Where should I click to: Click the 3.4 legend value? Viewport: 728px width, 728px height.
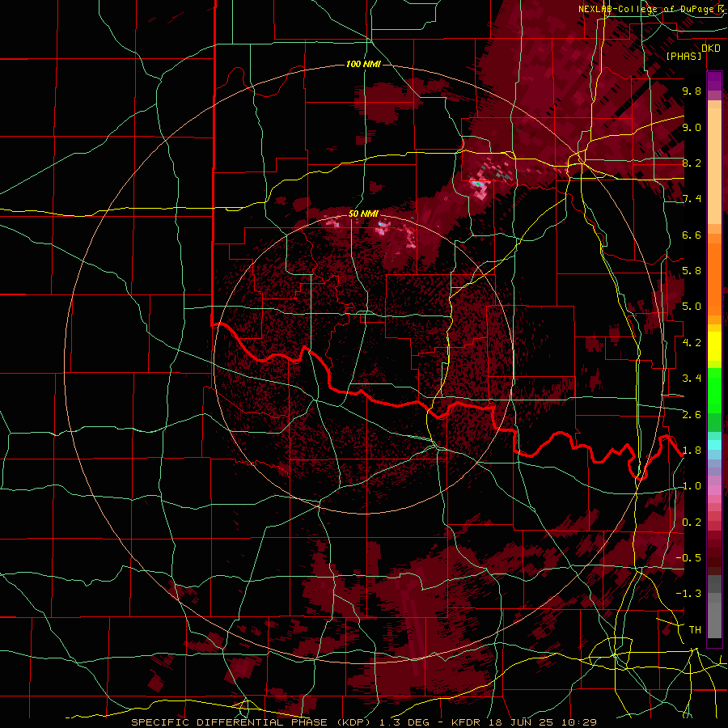(x=692, y=379)
